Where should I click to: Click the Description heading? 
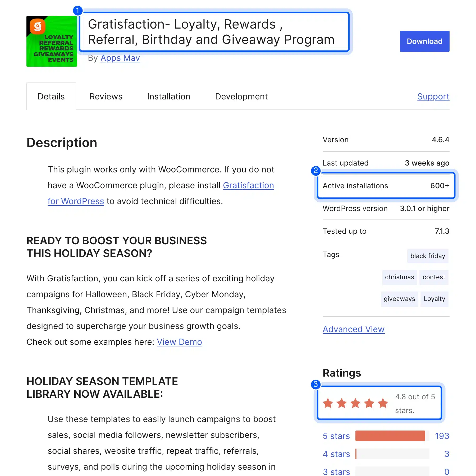(62, 143)
